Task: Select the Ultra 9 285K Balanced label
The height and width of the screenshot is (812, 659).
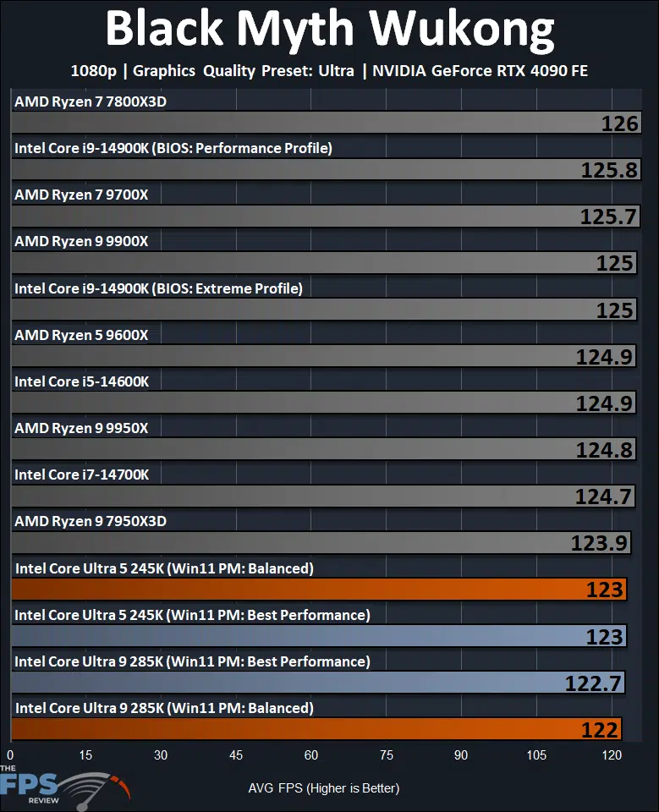Action: click(164, 709)
